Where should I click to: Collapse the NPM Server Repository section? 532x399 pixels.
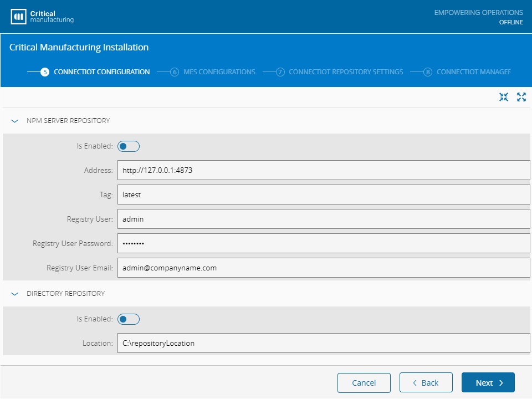(x=15, y=121)
